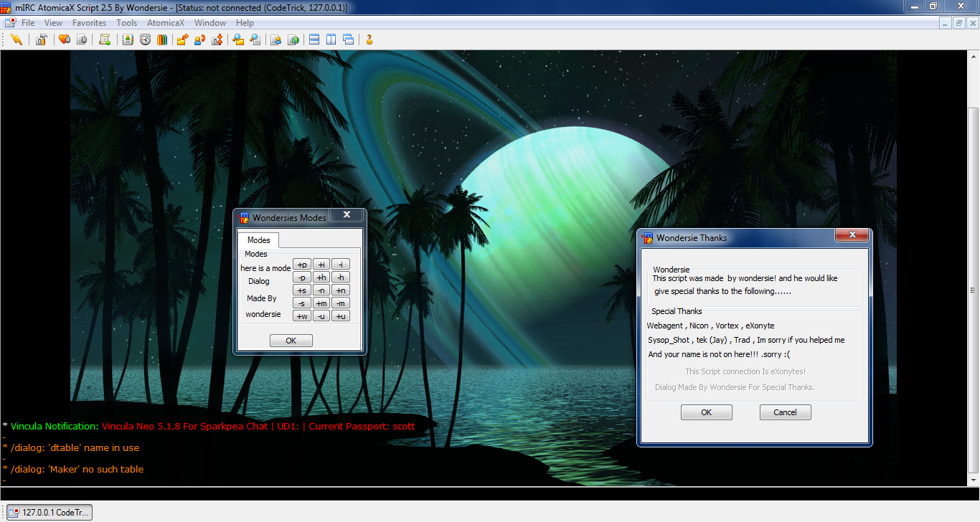Click 'This Script connection Is eXonytes!' text

745,371
